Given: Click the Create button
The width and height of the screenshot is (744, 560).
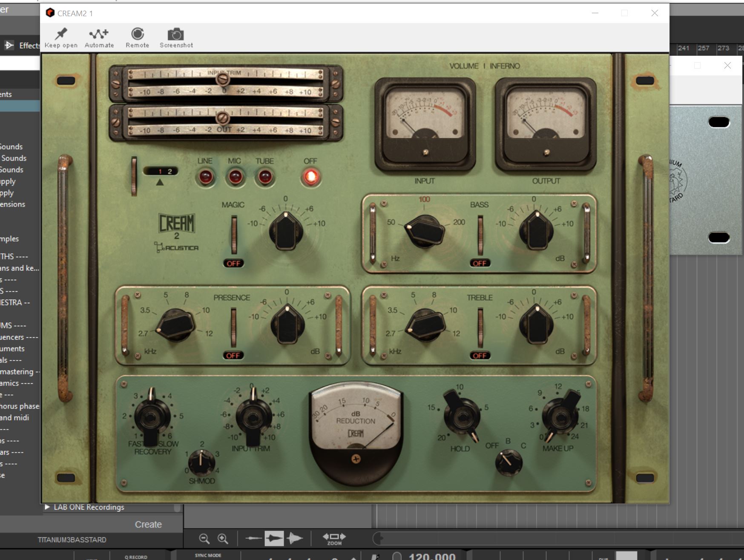Looking at the screenshot, I should click(x=148, y=524).
